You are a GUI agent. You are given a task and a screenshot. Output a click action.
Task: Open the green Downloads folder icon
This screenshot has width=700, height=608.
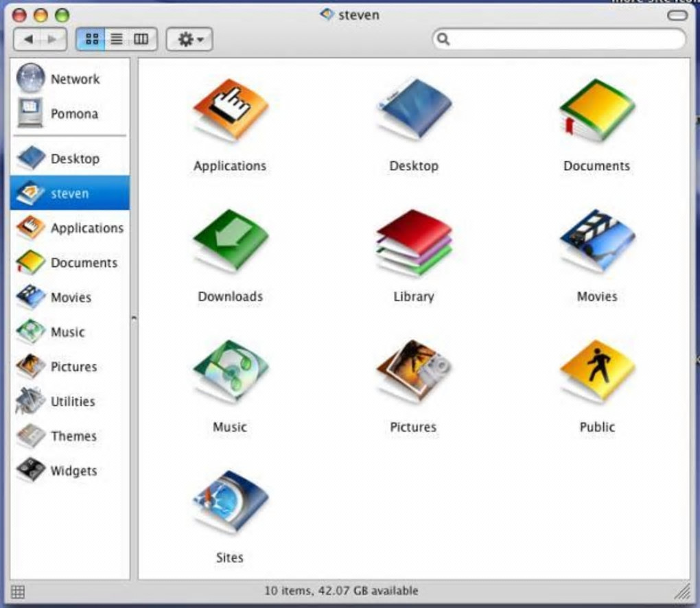click(230, 241)
